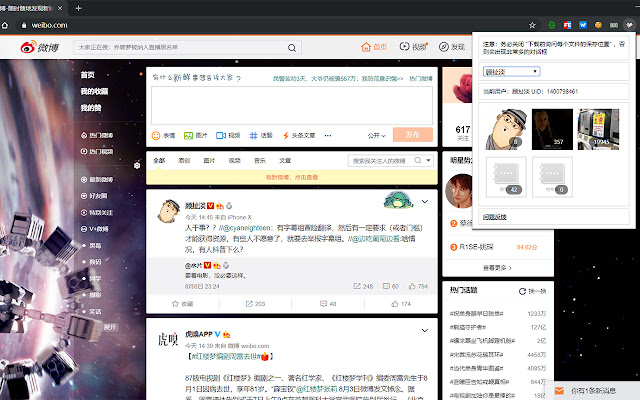640x400 pixels.
Task: Click 问题反馈 link in extension popup
Action: coord(499,214)
